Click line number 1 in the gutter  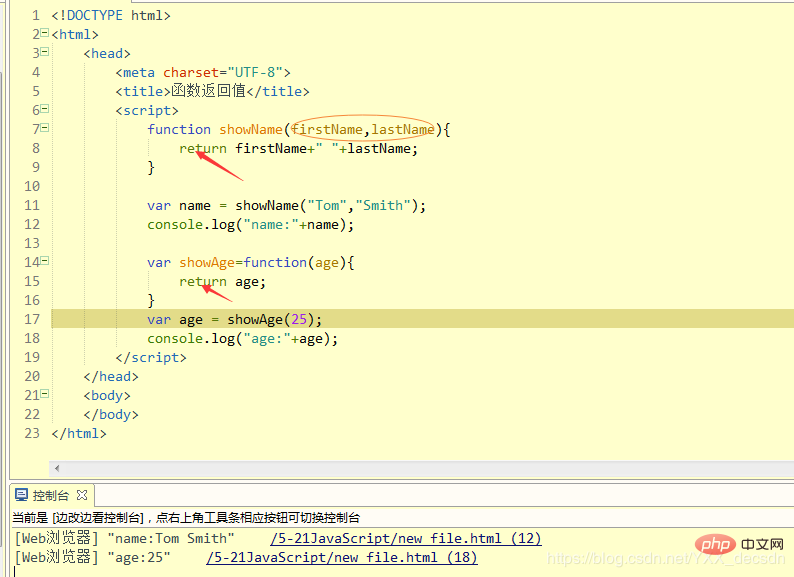coord(35,15)
